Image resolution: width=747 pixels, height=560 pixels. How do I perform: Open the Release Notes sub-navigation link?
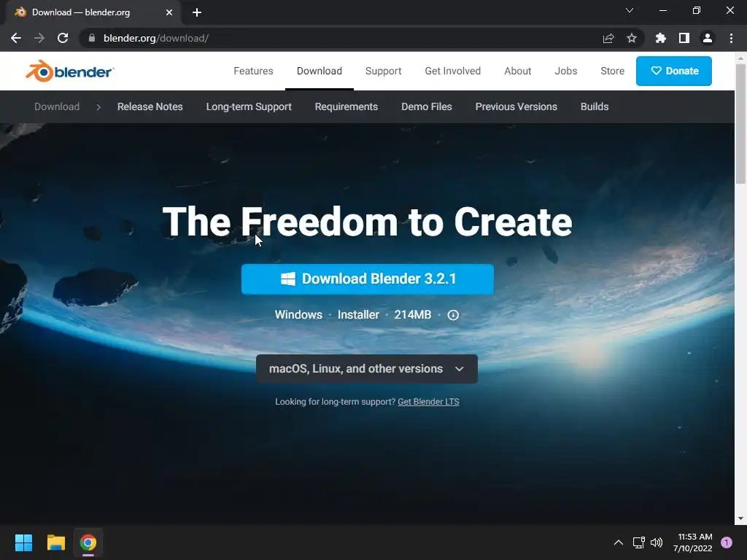coord(150,106)
